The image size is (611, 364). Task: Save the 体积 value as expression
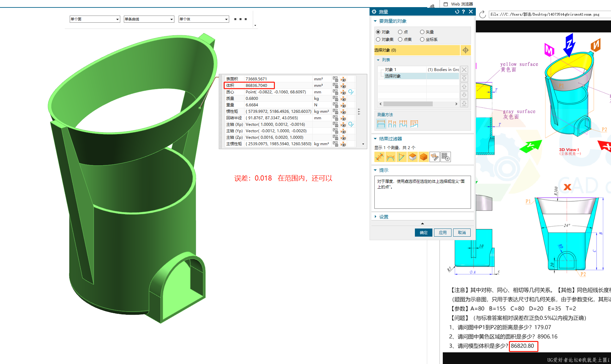(335, 86)
